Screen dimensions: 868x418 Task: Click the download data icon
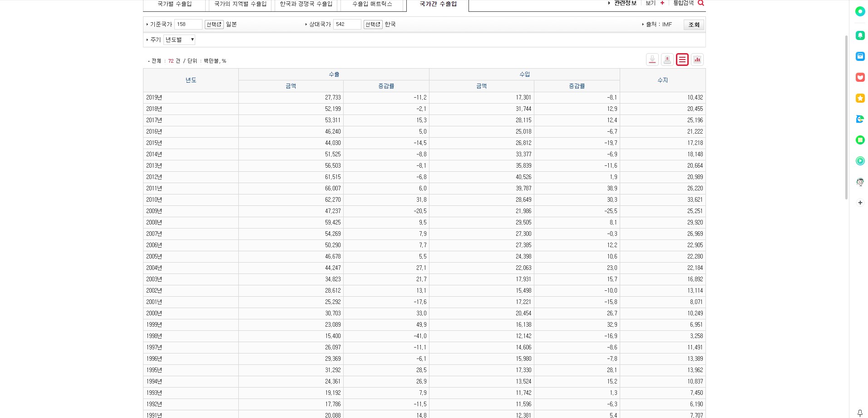tap(652, 60)
